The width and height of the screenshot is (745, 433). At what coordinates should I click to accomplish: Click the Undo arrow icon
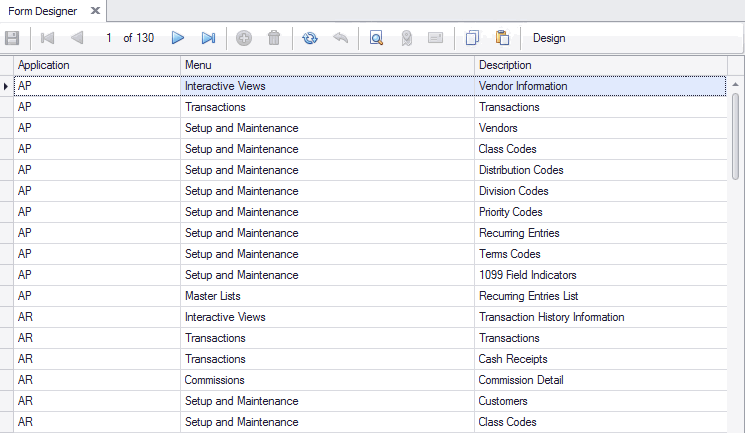coord(340,38)
